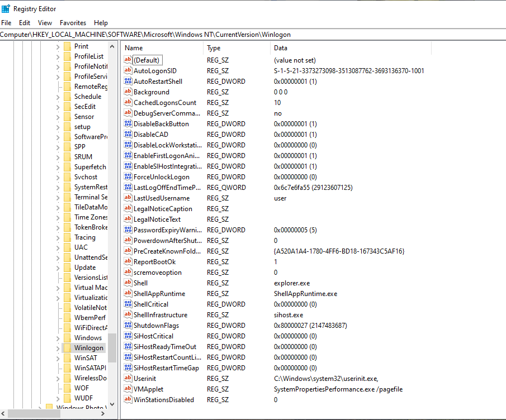Expand the WinSAT key node

58,358
